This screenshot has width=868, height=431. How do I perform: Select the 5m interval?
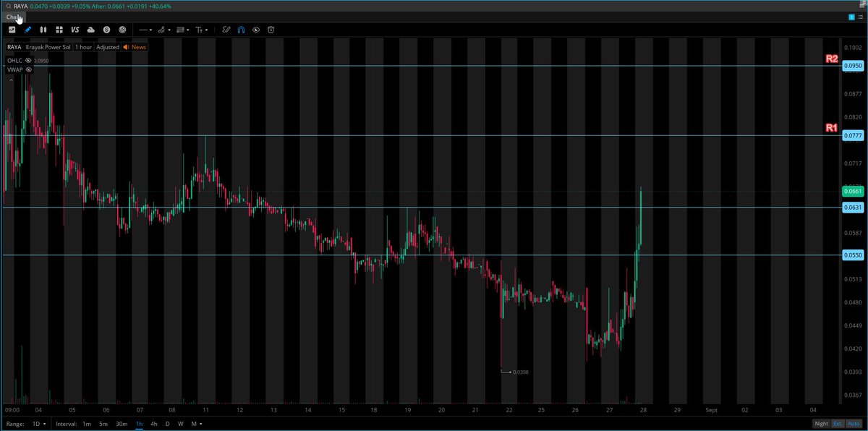(x=103, y=424)
